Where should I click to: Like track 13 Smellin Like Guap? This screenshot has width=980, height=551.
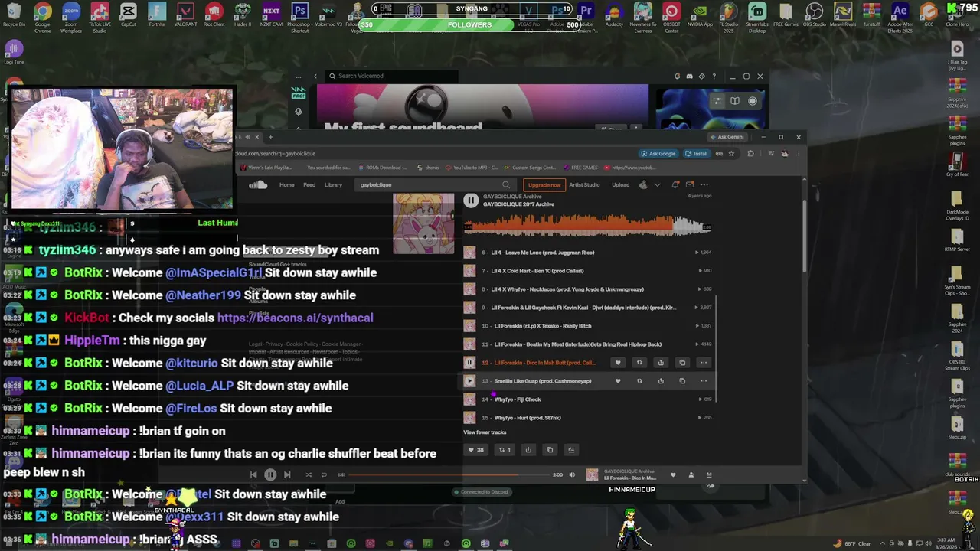pyautogui.click(x=618, y=381)
